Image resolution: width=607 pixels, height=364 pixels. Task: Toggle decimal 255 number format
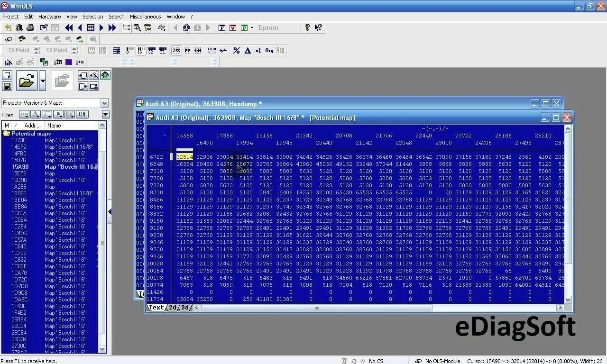point(176,51)
